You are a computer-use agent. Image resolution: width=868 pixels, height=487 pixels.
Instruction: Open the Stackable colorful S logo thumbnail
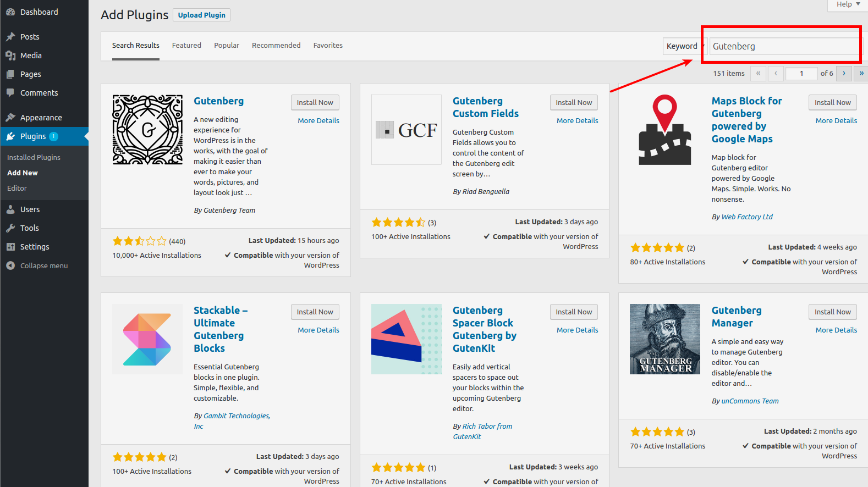147,339
